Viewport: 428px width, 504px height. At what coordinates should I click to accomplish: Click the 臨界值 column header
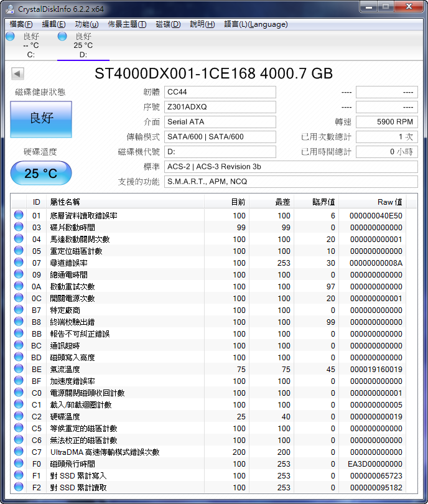pyautogui.click(x=317, y=202)
